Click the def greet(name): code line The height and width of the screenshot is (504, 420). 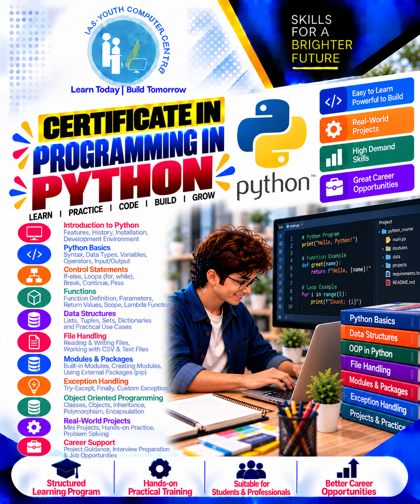click(321, 264)
